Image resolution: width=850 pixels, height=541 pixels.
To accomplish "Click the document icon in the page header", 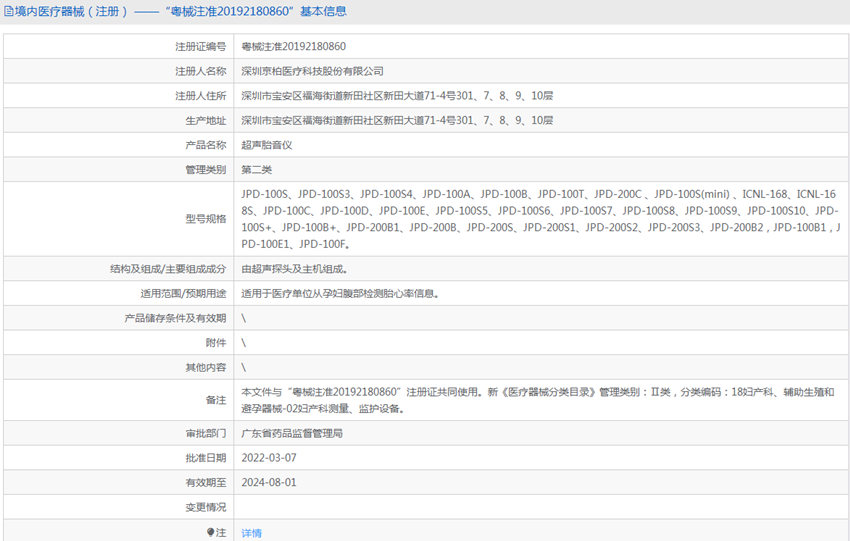I will (9, 11).
